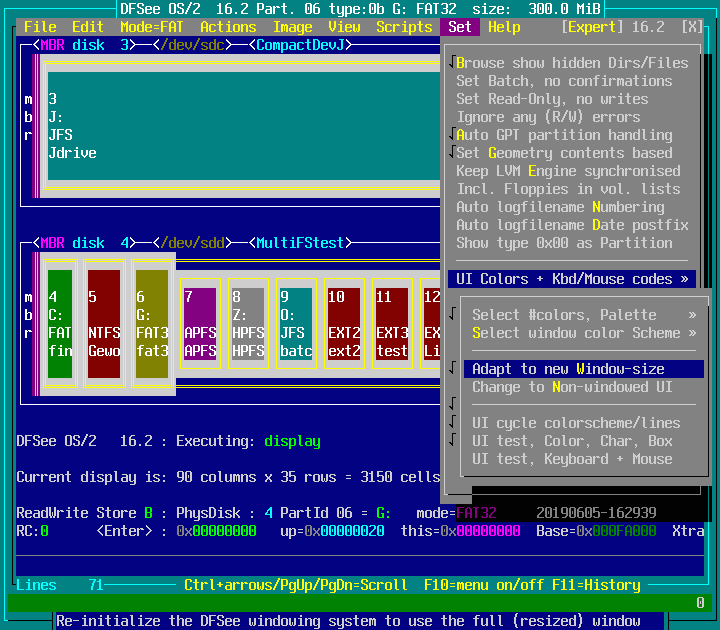The height and width of the screenshot is (630, 720).
Task: Click timestamp 20190605-162939
Action: pyautogui.click(x=596, y=513)
